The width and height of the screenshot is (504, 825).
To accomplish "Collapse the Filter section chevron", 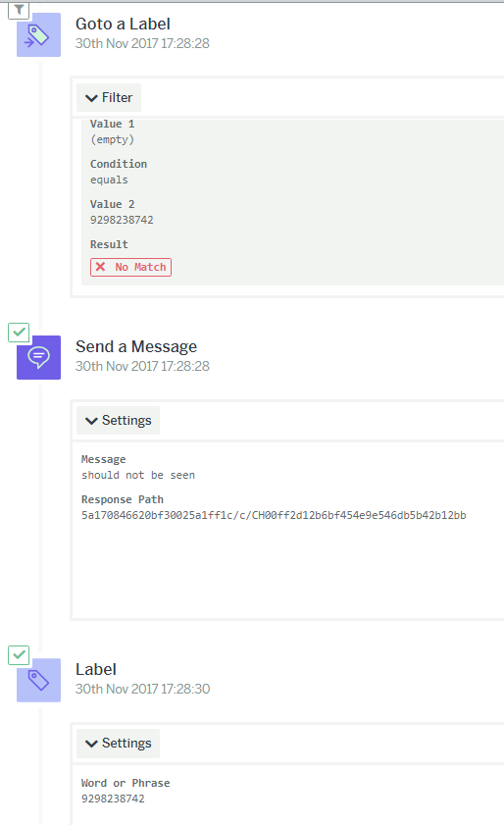I will tap(91, 98).
